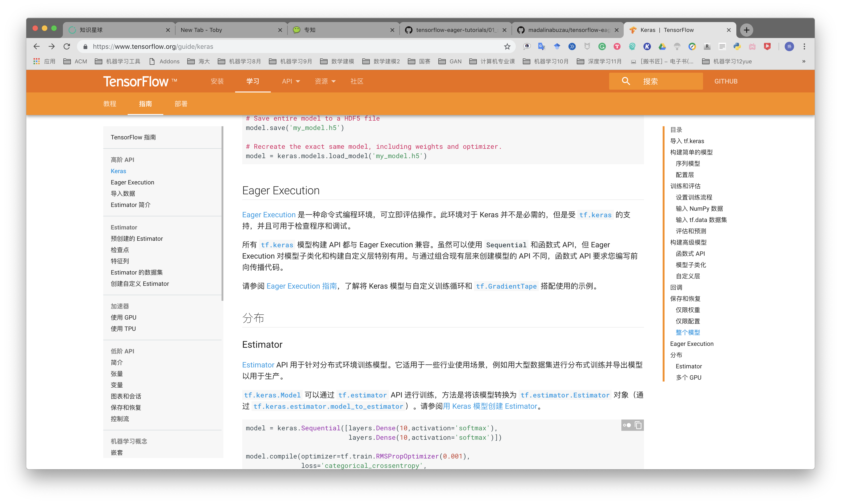Open Chrome three-dot menu
Viewport: 841px width, 504px height.
804,46
